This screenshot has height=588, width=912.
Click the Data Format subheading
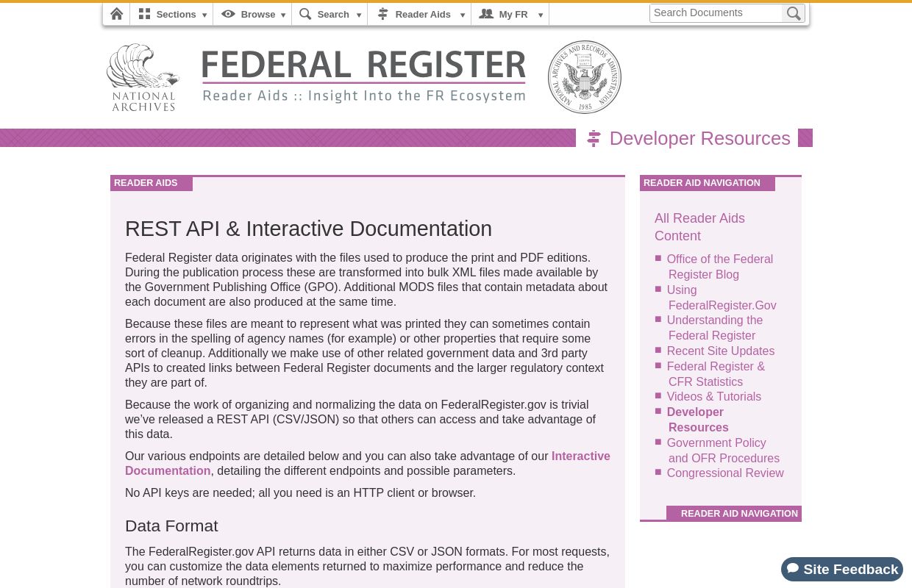[171, 526]
